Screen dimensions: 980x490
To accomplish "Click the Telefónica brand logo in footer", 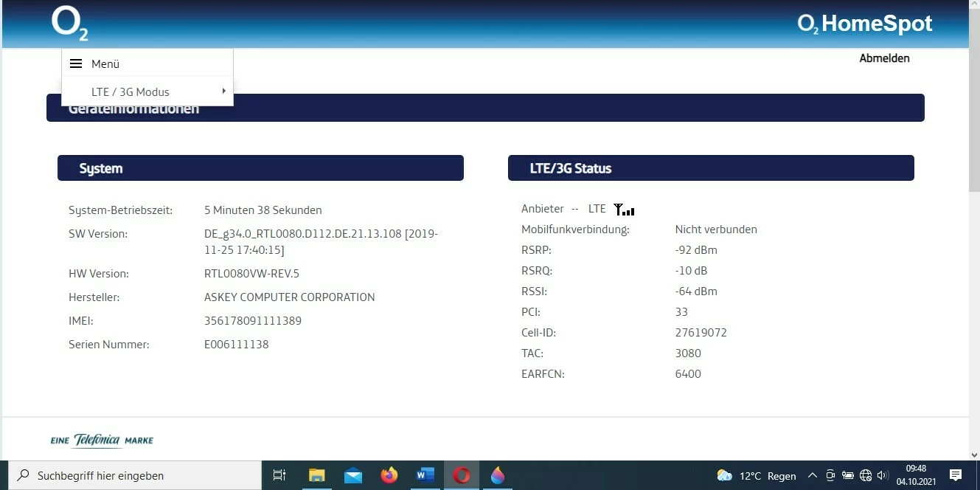I will click(102, 441).
